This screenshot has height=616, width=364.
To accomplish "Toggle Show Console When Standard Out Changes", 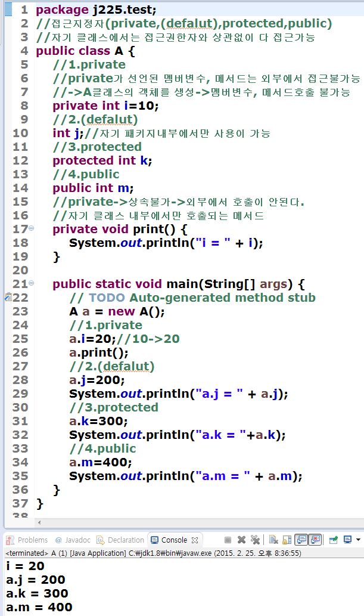I will pyautogui.click(x=301, y=540).
